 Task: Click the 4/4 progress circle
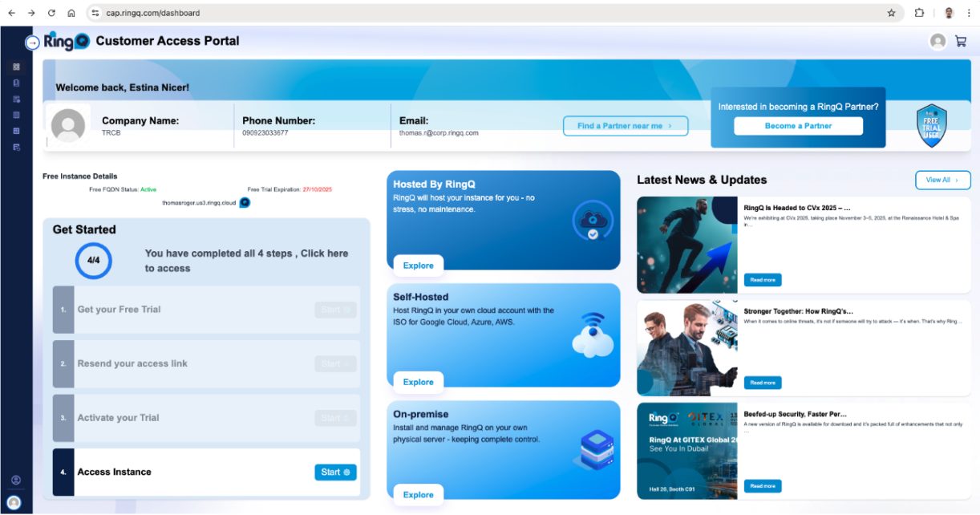[x=93, y=260]
